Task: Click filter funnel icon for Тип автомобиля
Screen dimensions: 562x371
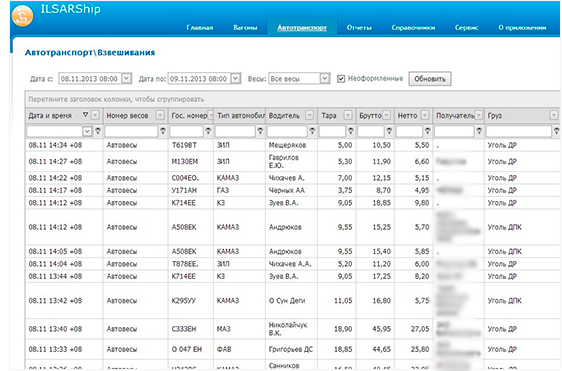Action: 260,131
